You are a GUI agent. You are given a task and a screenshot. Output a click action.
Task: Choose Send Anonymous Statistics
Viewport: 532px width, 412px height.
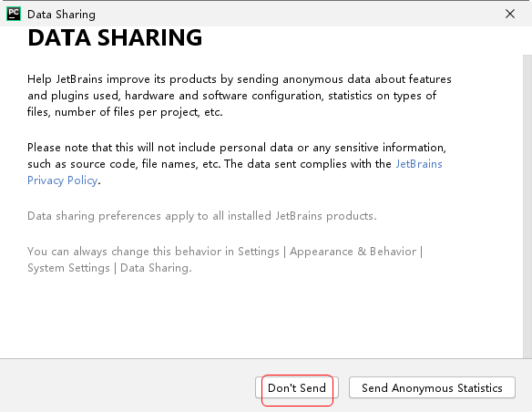pyautogui.click(x=432, y=387)
